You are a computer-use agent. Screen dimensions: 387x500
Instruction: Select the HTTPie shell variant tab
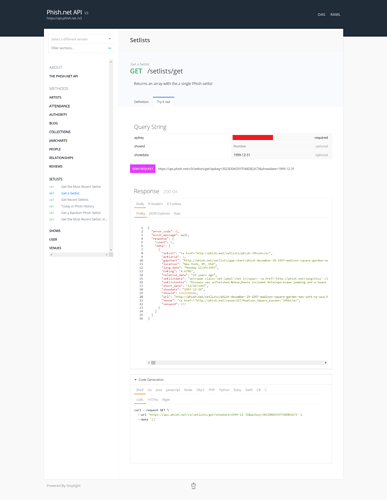click(x=153, y=400)
